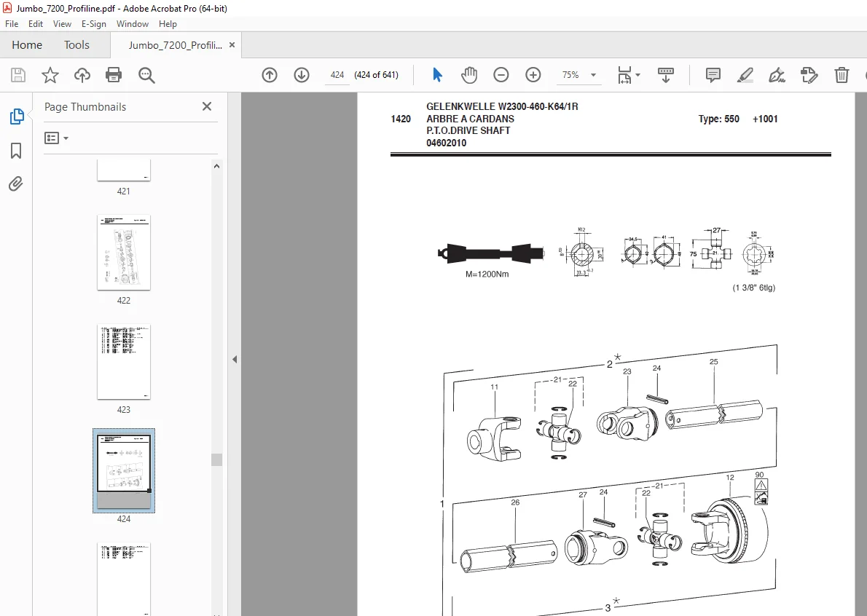Select the Jumbo_7200_Profili... document tab

176,45
